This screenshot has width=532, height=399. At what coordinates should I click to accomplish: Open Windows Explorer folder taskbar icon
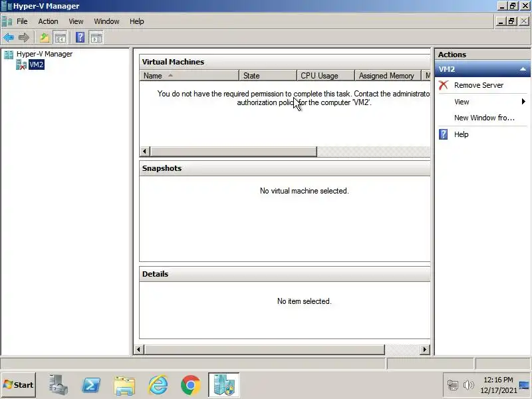click(x=124, y=385)
